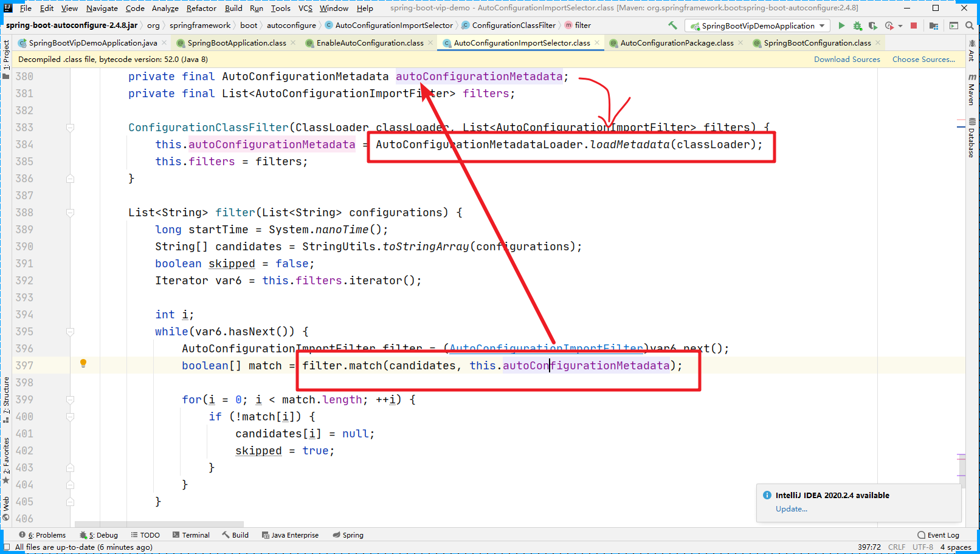
Task: Toggle tool window bars at status bar corner
Action: [x=7, y=547]
